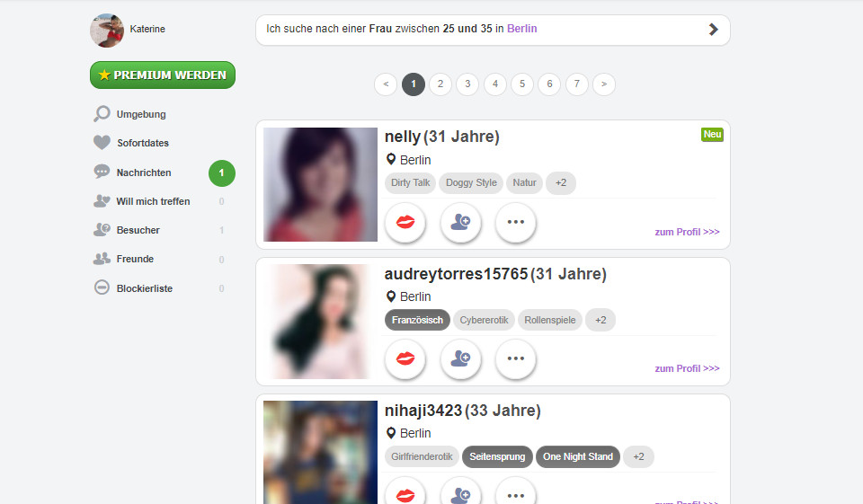Toggle the Französisch interest tag
The width and height of the screenshot is (863, 504).
click(x=417, y=320)
